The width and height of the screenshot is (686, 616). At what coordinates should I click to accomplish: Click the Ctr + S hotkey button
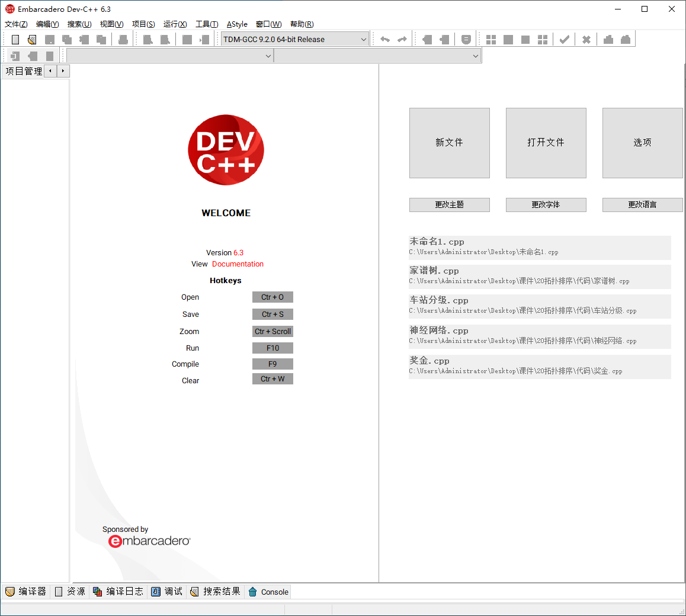coord(273,314)
